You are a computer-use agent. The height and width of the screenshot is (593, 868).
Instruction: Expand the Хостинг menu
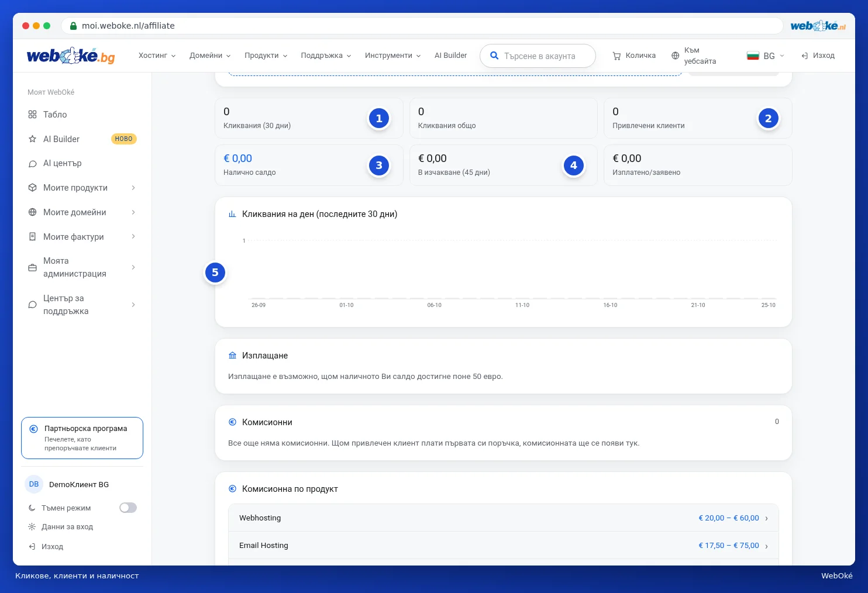pyautogui.click(x=157, y=56)
